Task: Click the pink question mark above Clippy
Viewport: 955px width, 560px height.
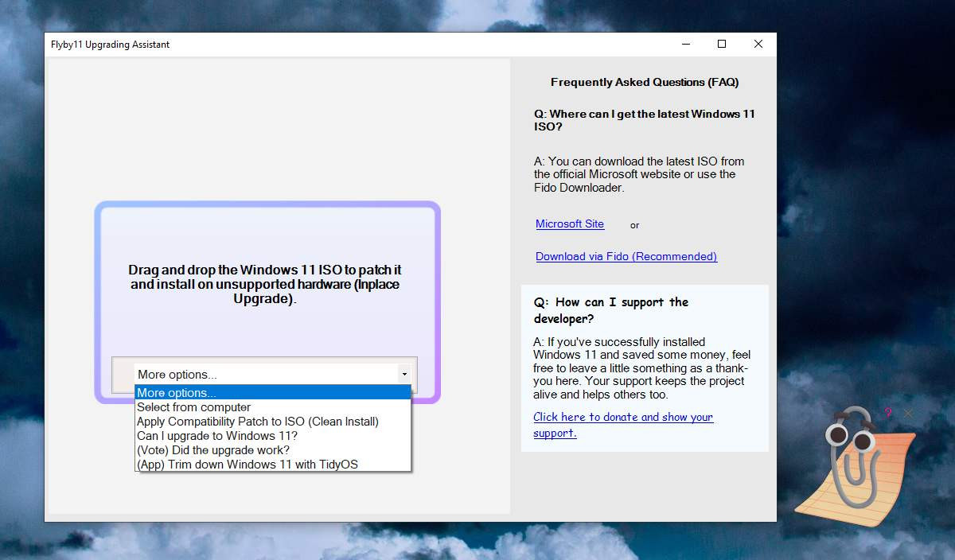Action: [887, 413]
